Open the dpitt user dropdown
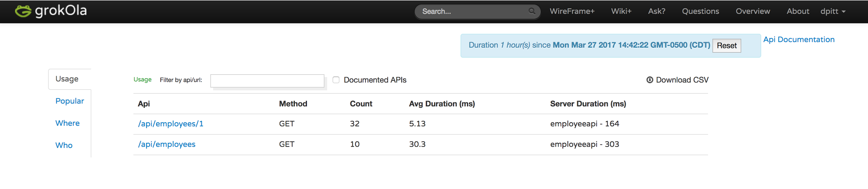The image size is (868, 189). (833, 11)
